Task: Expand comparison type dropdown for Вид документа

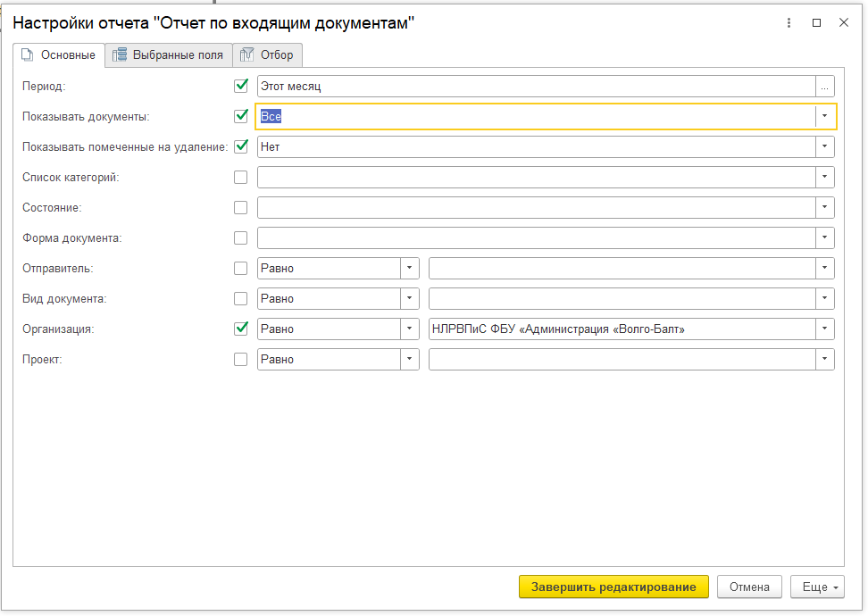Action: [x=409, y=299]
